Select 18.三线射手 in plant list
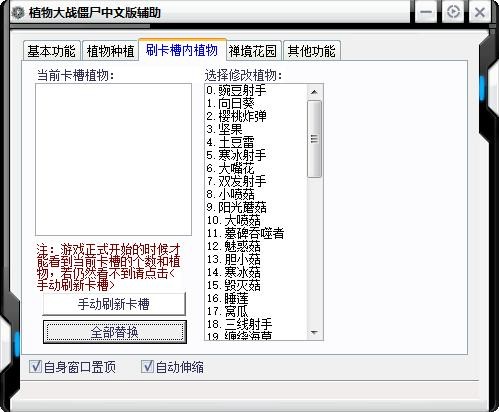The height and width of the screenshot is (412, 499). pyautogui.click(x=256, y=324)
